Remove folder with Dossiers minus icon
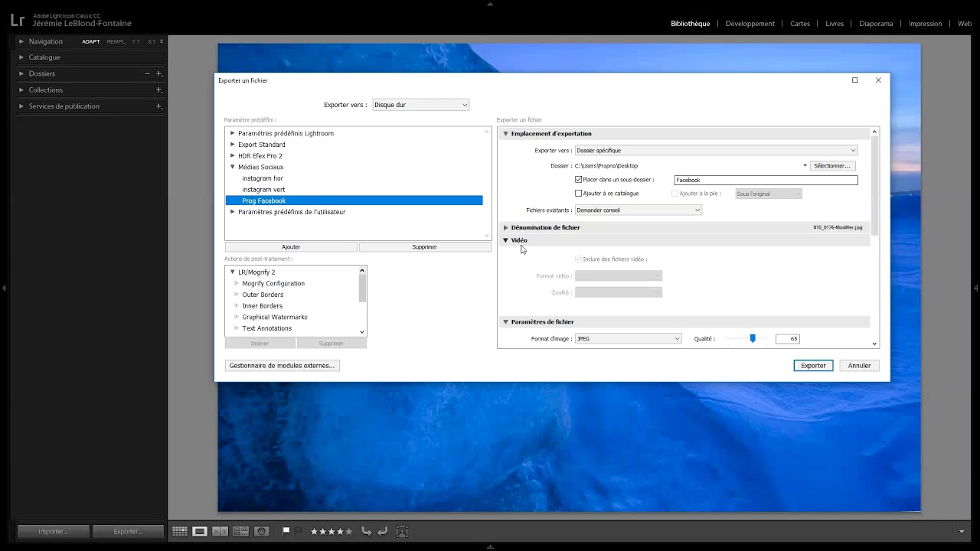 (147, 73)
